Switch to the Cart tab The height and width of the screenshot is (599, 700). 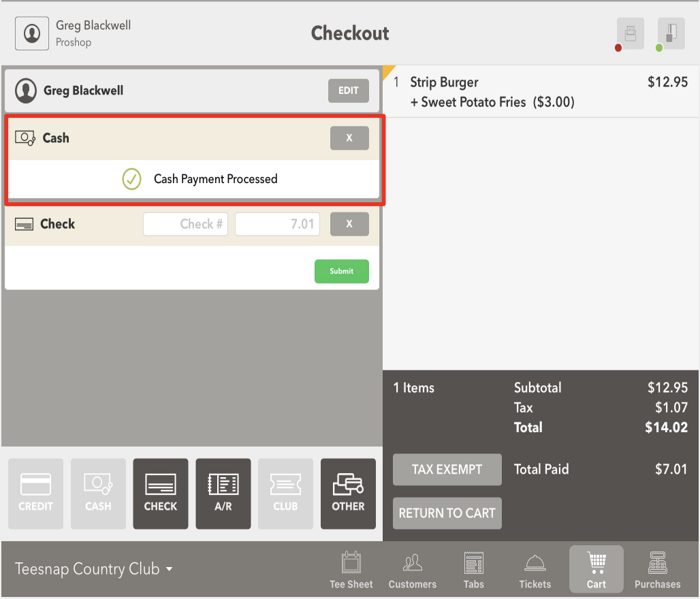[596, 569]
